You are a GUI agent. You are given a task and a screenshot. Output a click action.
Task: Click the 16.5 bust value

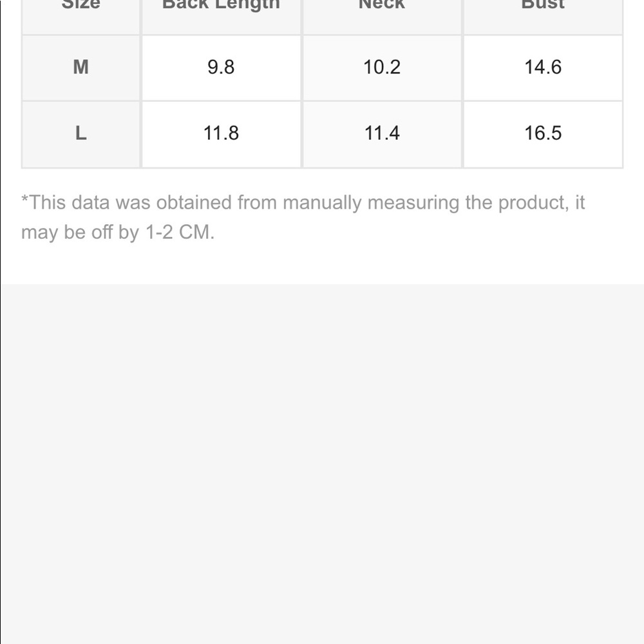[x=543, y=133]
